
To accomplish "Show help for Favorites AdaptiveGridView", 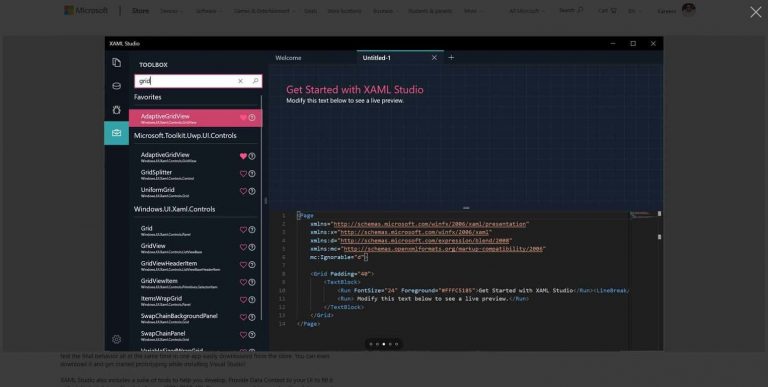I will 252,118.
